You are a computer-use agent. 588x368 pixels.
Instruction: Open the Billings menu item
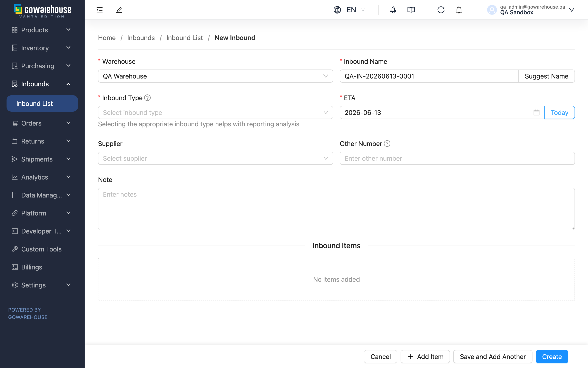[x=42, y=267]
